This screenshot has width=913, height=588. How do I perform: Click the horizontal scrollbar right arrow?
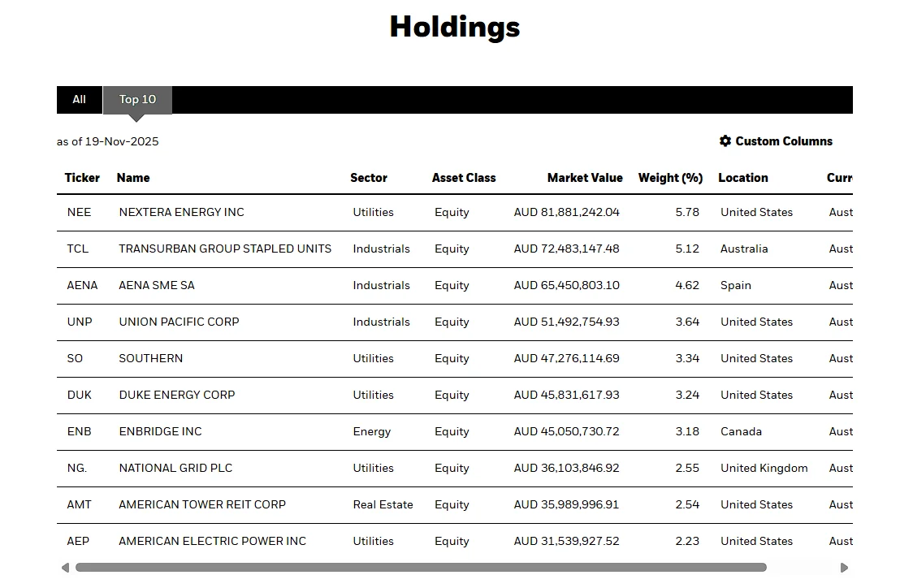[844, 568]
